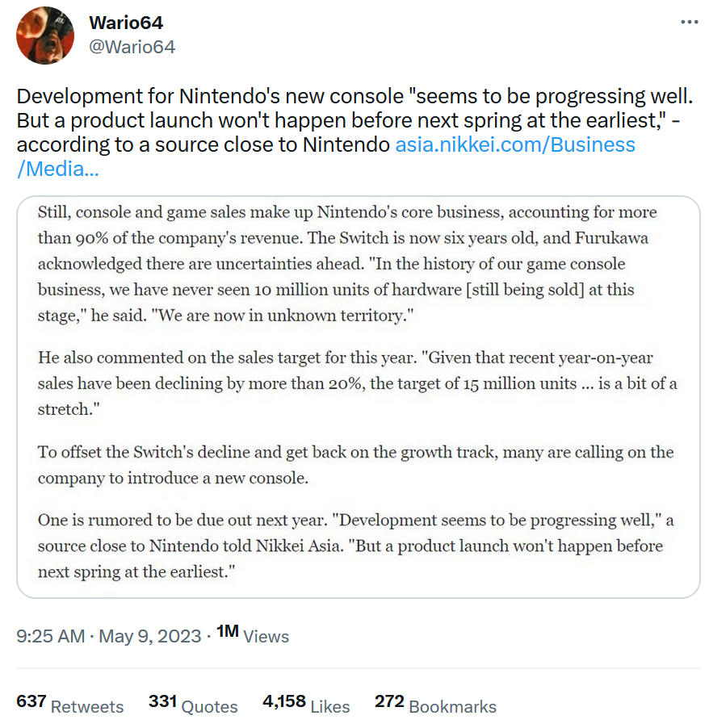Click the Views label next to 1M
The width and height of the screenshot is (709, 728).
266,637
